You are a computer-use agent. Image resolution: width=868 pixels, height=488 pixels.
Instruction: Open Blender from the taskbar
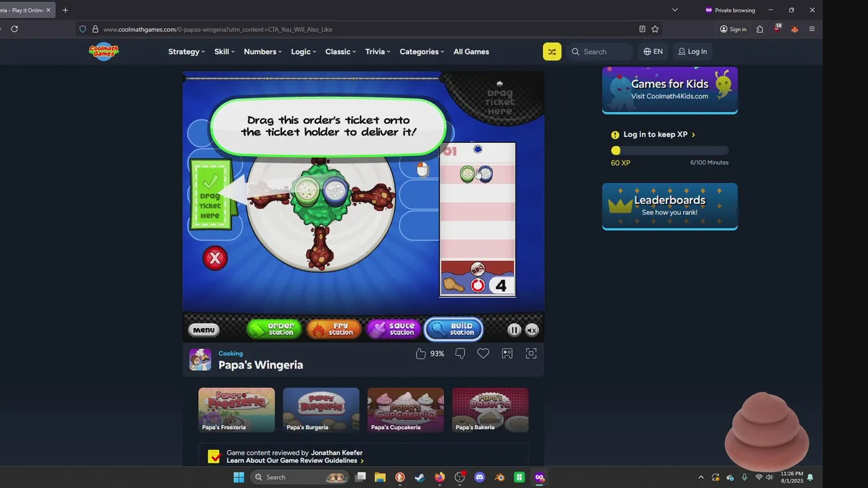pyautogui.click(x=500, y=477)
